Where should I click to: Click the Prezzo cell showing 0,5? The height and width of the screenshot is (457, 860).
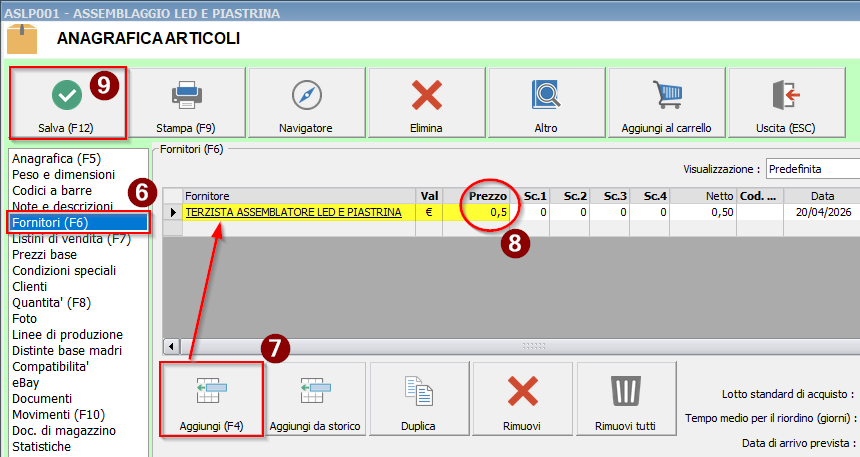tap(490, 212)
